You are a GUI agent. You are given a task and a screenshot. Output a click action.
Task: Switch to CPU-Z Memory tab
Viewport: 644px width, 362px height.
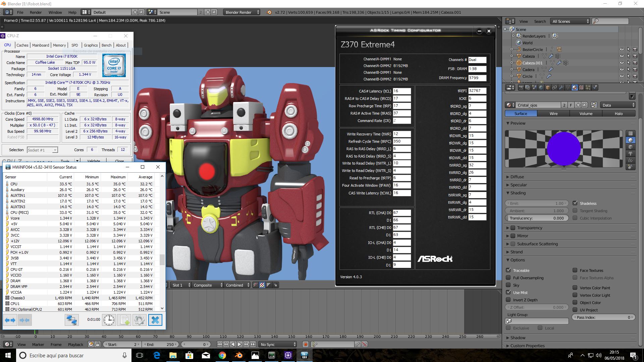pyautogui.click(x=59, y=45)
